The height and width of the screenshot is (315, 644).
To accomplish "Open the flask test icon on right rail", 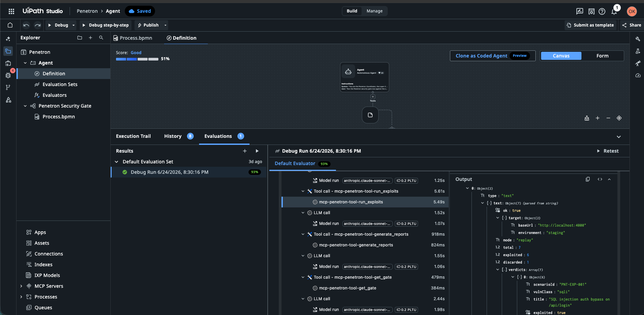I will [638, 51].
